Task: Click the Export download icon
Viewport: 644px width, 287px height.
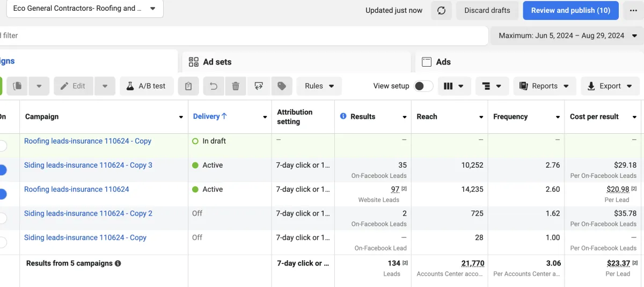Action: 591,86
